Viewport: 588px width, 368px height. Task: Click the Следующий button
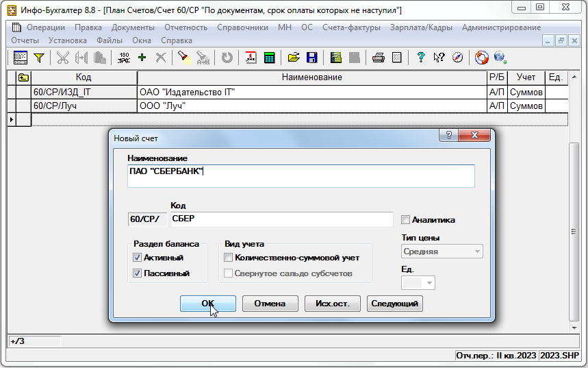tap(394, 304)
